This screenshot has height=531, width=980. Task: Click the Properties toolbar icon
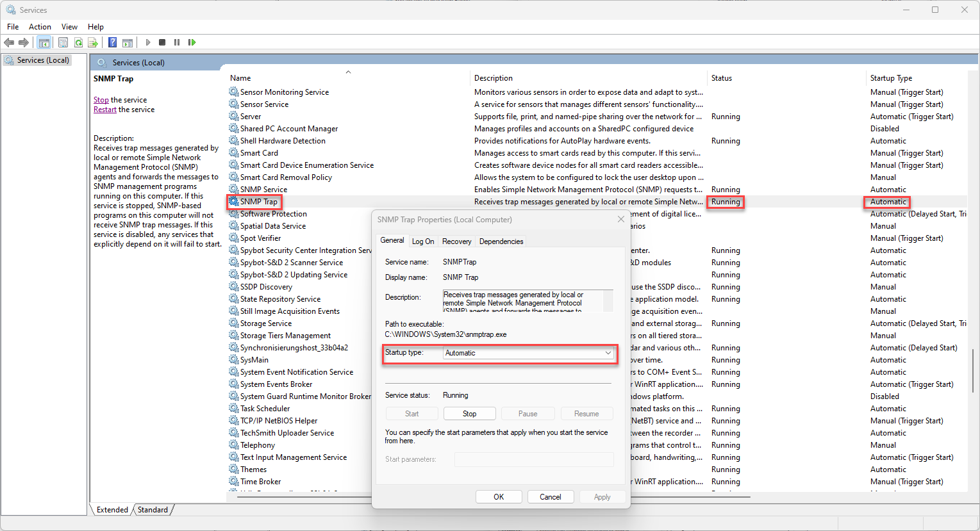point(63,42)
